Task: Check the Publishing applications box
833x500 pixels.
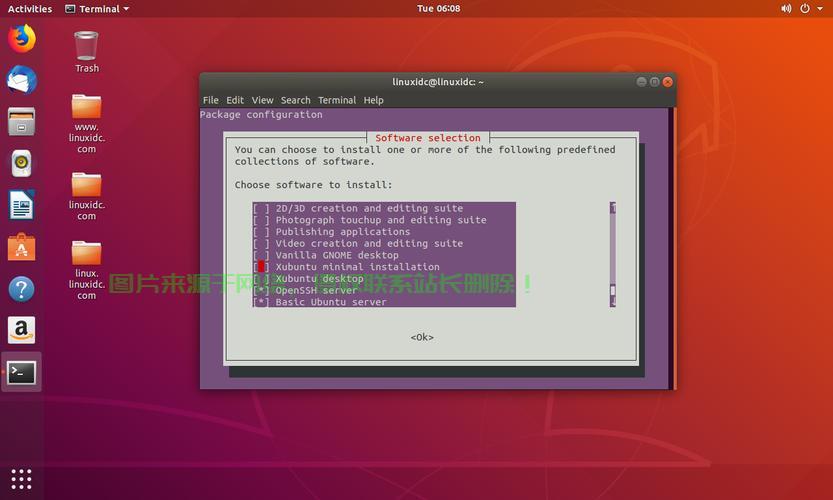Action: coord(261,232)
